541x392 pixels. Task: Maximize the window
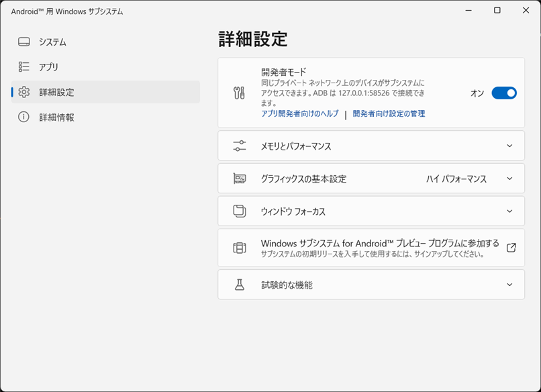click(x=497, y=10)
